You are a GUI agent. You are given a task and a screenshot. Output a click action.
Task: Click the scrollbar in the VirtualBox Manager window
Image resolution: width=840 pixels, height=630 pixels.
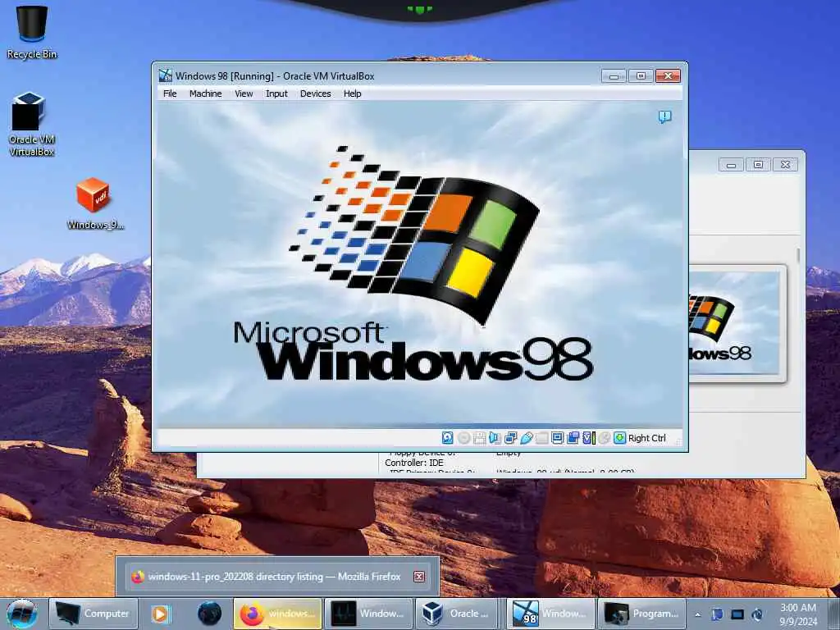coord(797,256)
